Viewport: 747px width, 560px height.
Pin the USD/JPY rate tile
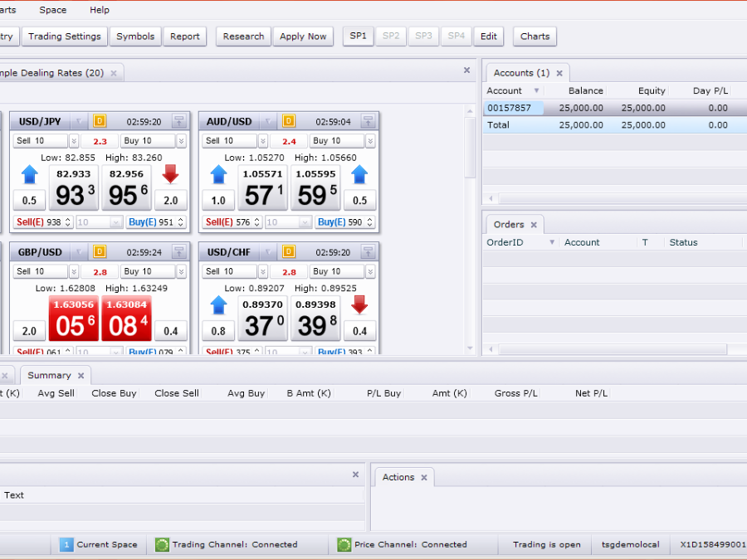coord(179,121)
